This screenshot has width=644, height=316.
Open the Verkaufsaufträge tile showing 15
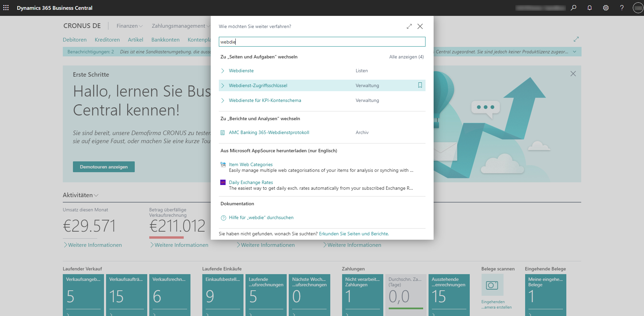126,295
